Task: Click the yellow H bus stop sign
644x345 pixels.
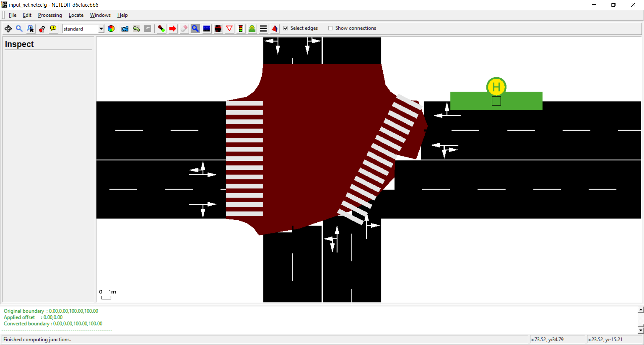Action: point(496,87)
